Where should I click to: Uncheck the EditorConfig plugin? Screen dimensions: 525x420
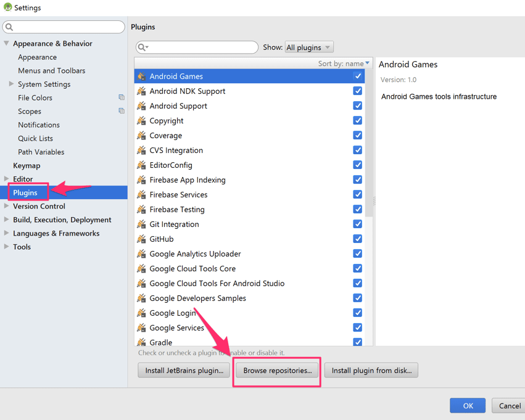pos(358,165)
